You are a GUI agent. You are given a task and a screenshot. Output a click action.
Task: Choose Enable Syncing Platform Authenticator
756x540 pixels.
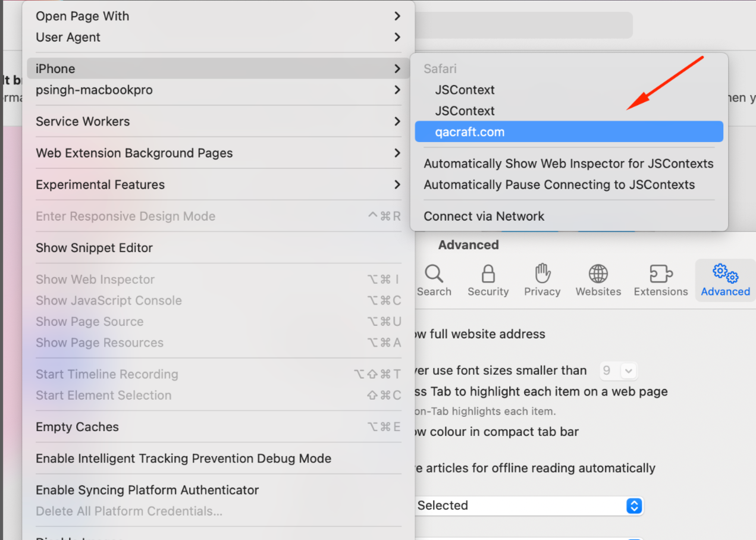pyautogui.click(x=218, y=490)
